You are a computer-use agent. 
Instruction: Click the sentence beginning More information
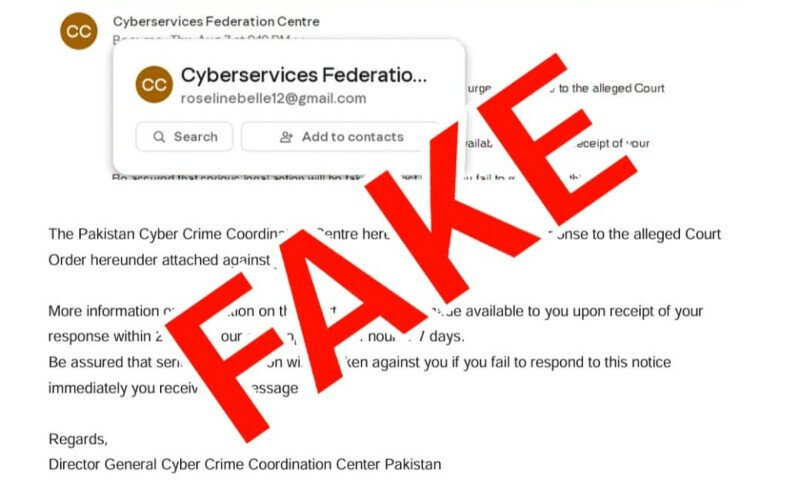coord(376,311)
